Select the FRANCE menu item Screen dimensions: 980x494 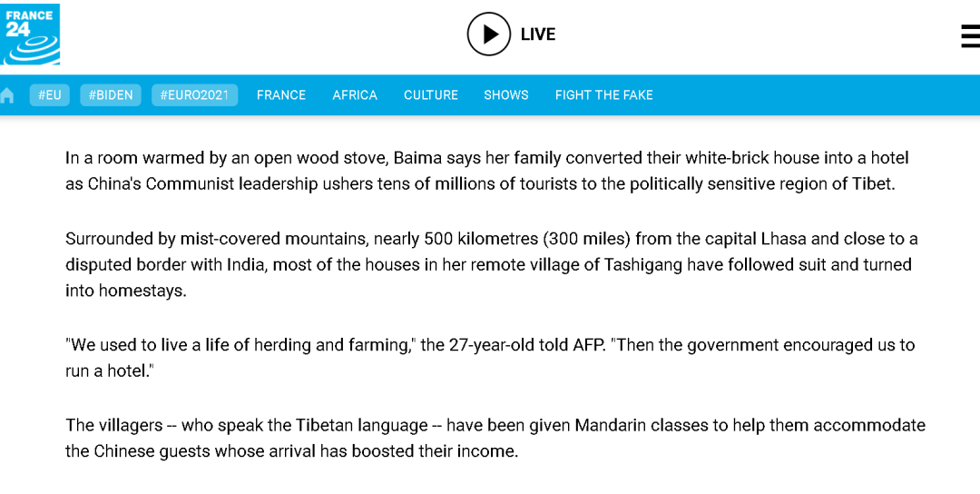[281, 95]
